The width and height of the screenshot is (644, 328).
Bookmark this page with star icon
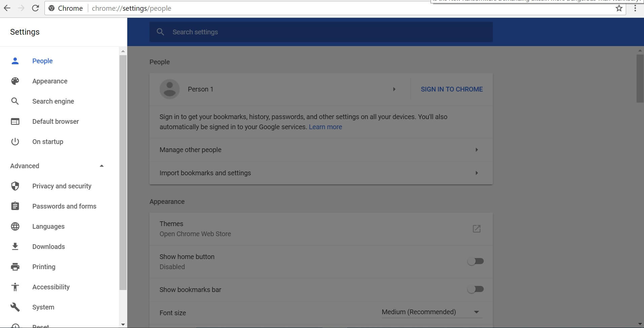tap(619, 8)
